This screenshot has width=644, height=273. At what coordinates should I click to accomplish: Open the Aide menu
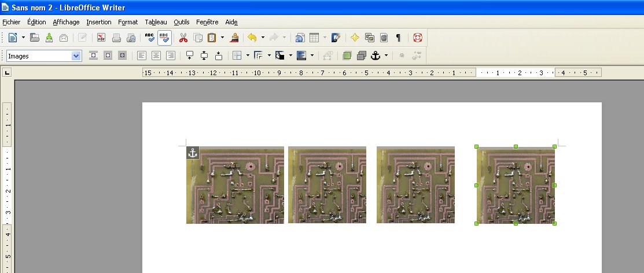[231, 22]
